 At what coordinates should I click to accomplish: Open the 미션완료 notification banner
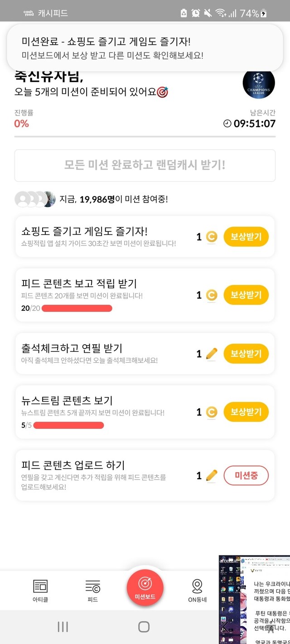pyautogui.click(x=145, y=48)
